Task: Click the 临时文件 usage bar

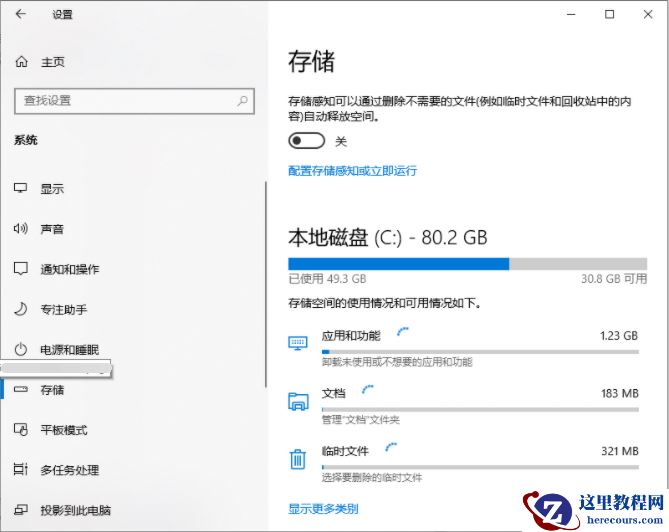Action: pyautogui.click(x=480, y=467)
